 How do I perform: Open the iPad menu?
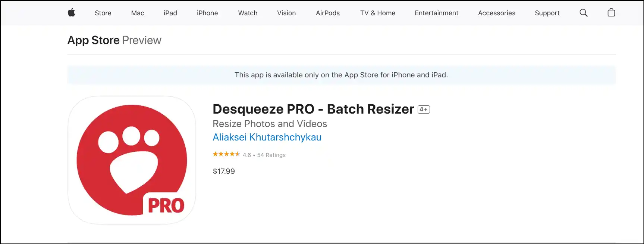click(x=170, y=13)
